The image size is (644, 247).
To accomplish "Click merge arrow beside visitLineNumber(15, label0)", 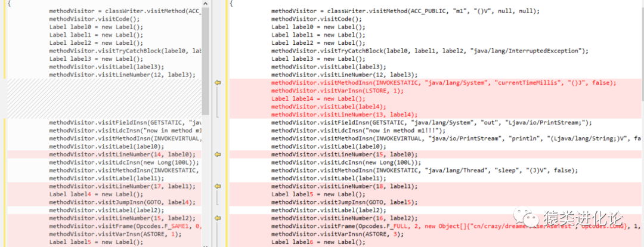I will (x=218, y=155).
